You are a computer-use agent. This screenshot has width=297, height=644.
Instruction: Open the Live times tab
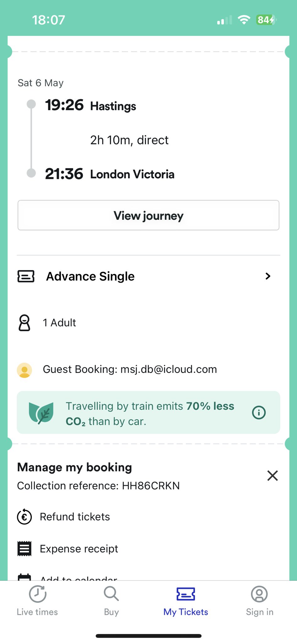point(37,601)
